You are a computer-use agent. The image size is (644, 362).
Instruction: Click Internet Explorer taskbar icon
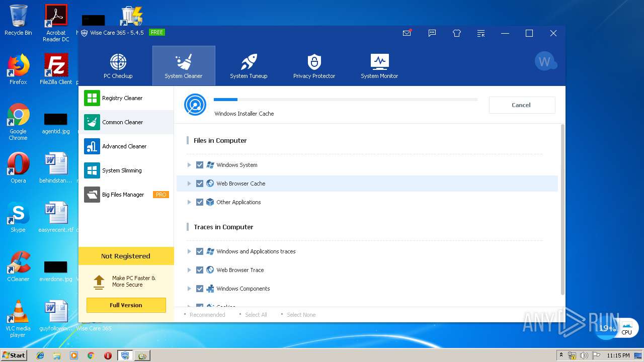coord(40,355)
